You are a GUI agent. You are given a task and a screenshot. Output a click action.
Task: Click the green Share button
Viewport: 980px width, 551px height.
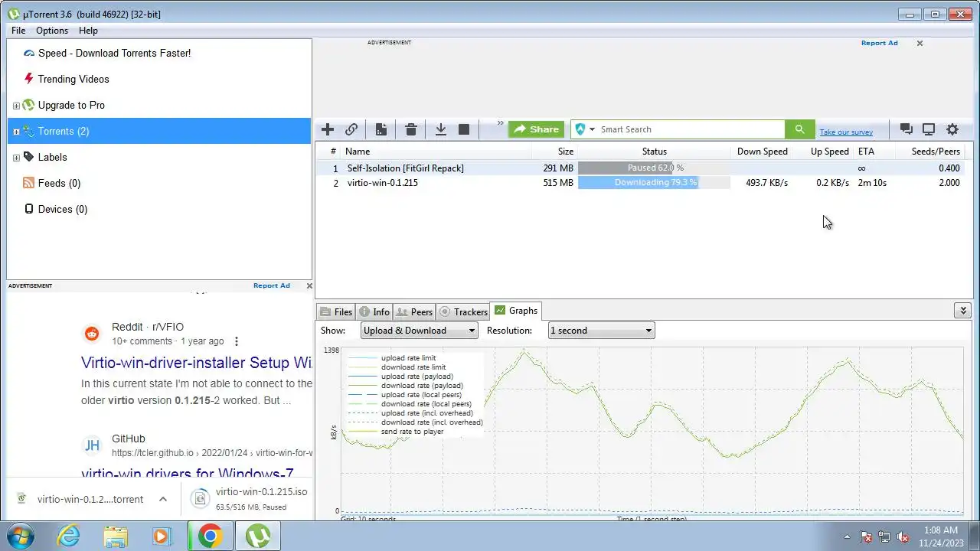pos(536,129)
